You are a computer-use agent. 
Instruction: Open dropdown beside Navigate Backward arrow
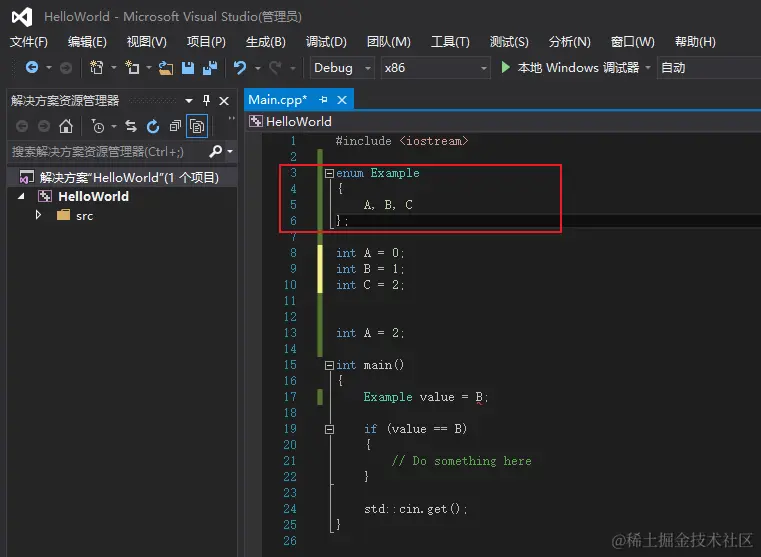pyautogui.click(x=49, y=68)
